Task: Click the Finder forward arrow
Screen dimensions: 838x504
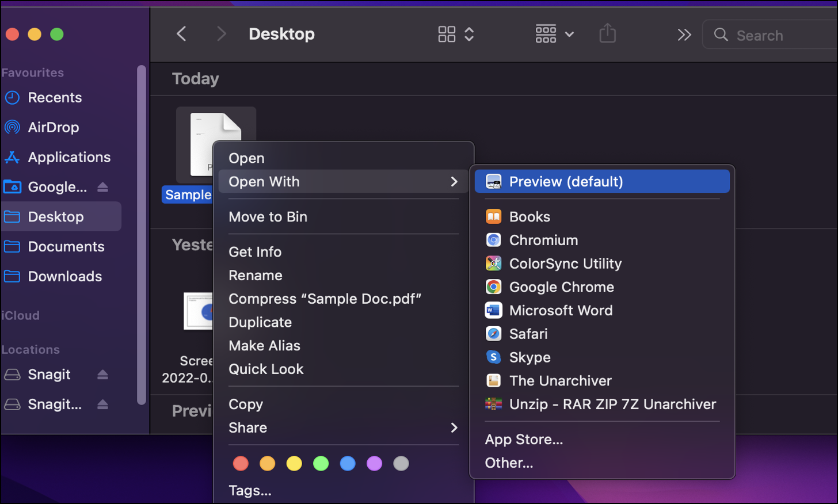Action: tap(221, 34)
